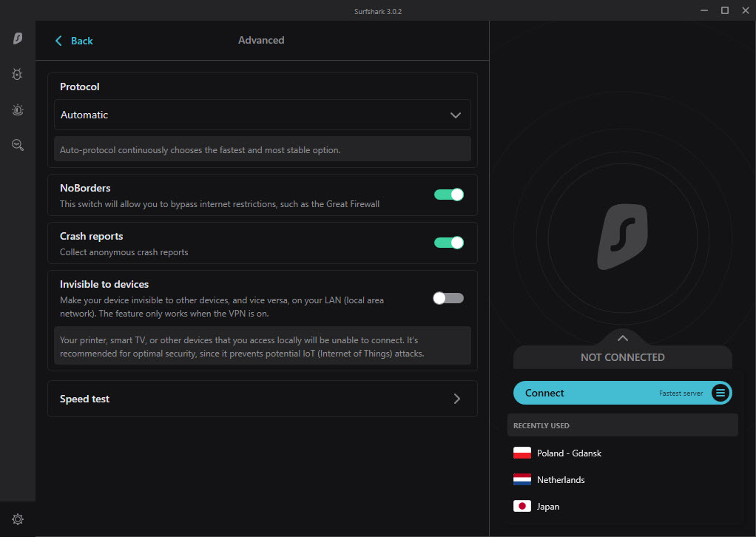Viewport: 756px width, 537px height.
Task: Open the server list menu icon
Action: pos(720,393)
